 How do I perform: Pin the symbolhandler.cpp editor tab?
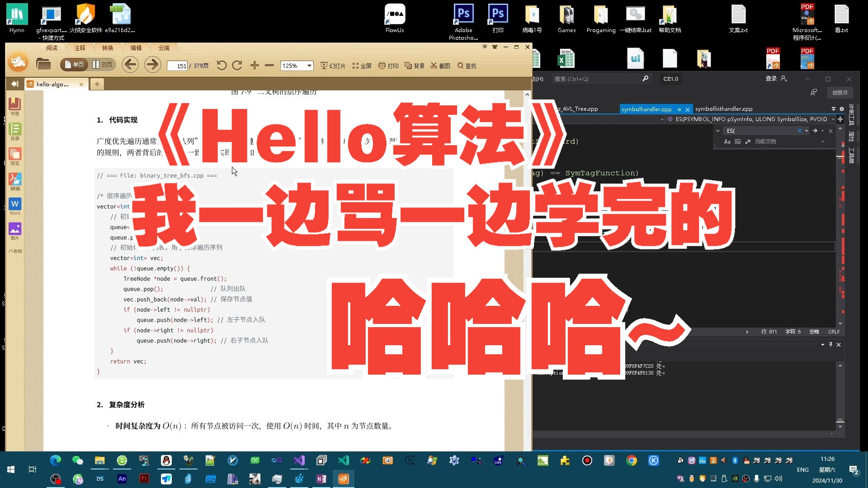click(x=679, y=109)
